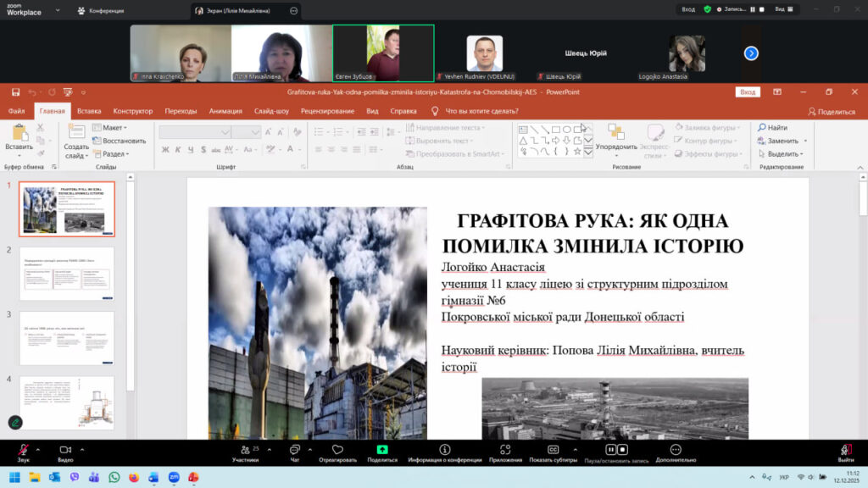Open the Анимация ribbon tab

coord(225,111)
